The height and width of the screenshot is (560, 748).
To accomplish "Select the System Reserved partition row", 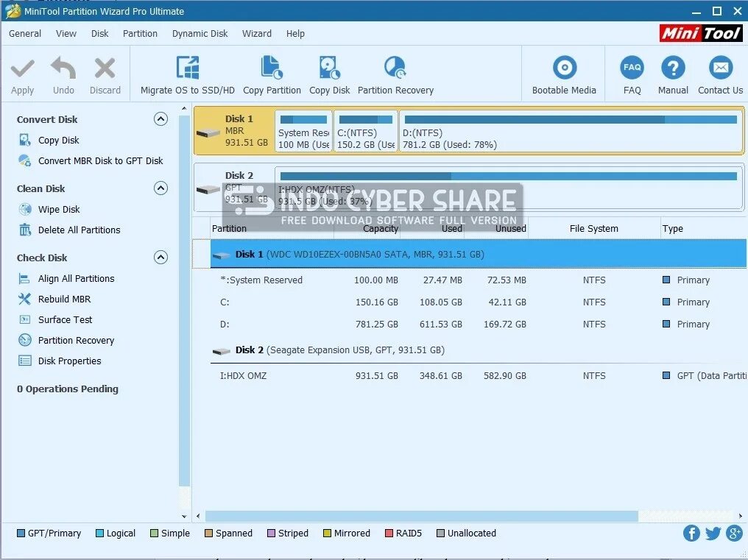I will coord(479,280).
